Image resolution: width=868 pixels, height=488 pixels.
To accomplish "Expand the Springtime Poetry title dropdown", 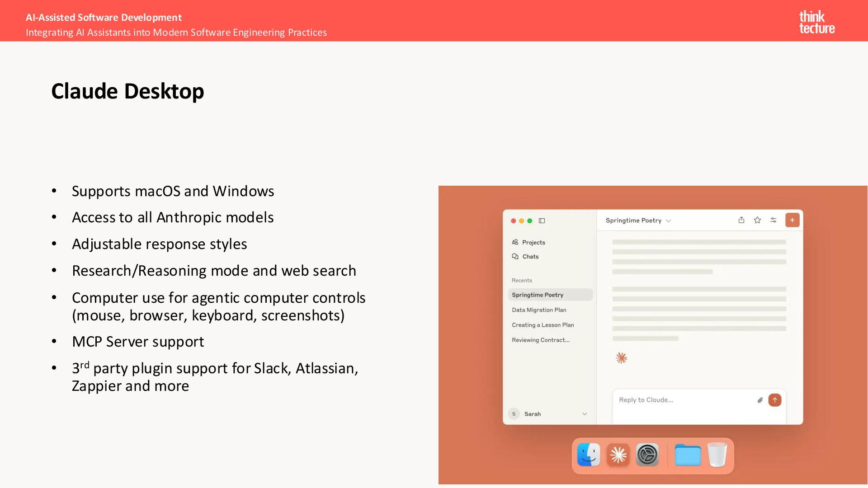I will (668, 221).
